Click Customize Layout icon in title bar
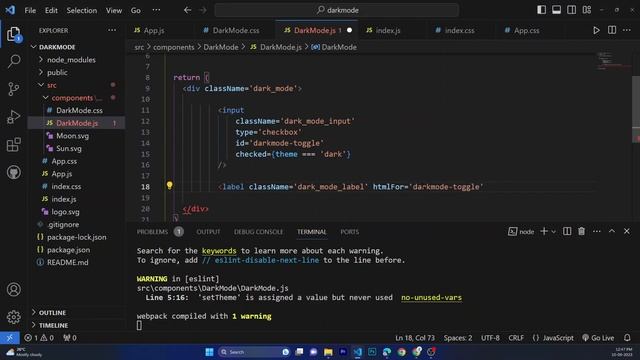This screenshot has width=640, height=360. (587, 10)
